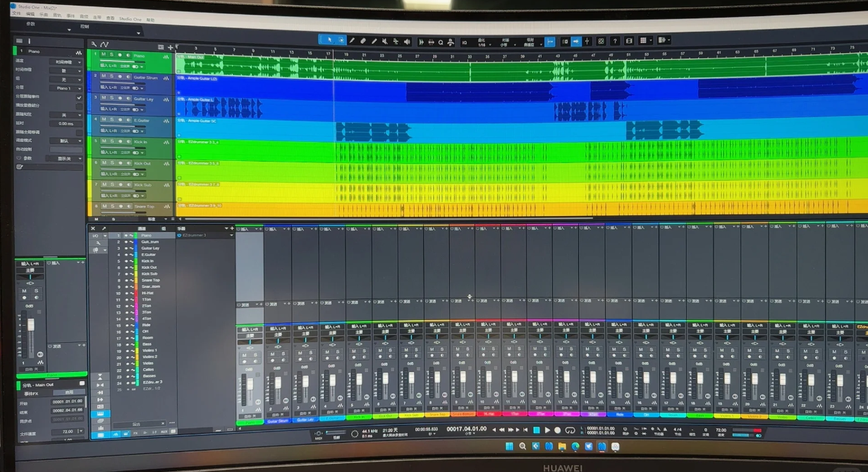Toggle the snap tool in toolbar
Image resolution: width=868 pixels, height=472 pixels.
[x=550, y=41]
